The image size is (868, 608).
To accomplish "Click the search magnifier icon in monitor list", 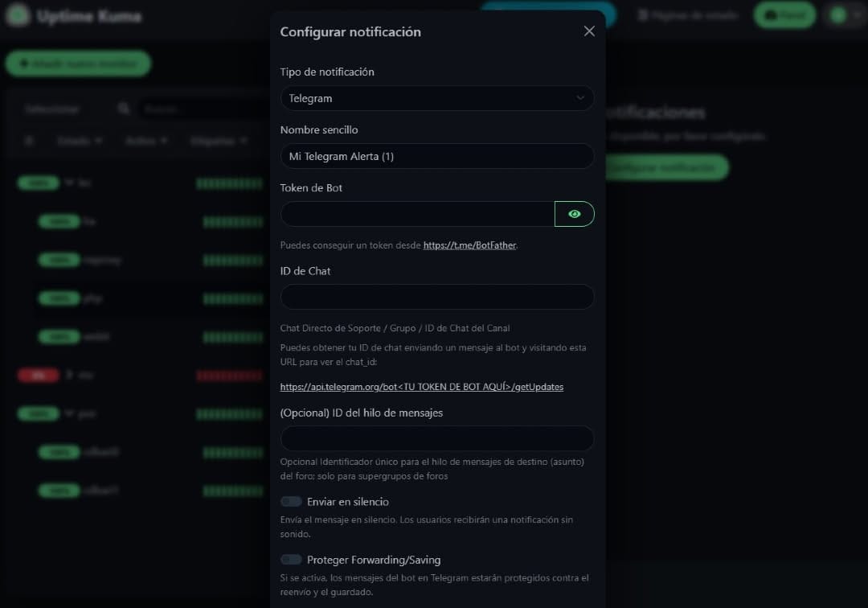I will pos(124,109).
